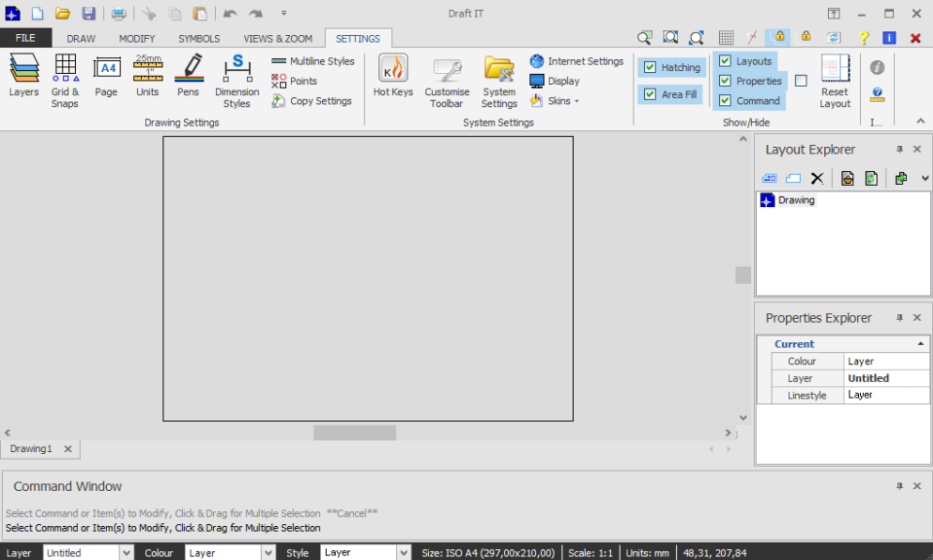Toggle the Area Fill checkbox
This screenshot has width=933, height=560.
click(650, 94)
